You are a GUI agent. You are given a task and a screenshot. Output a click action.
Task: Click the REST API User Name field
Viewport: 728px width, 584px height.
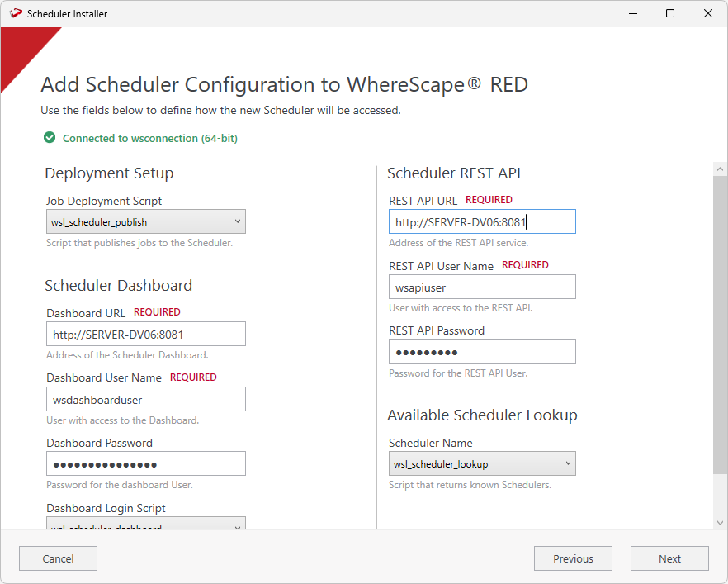pos(482,287)
